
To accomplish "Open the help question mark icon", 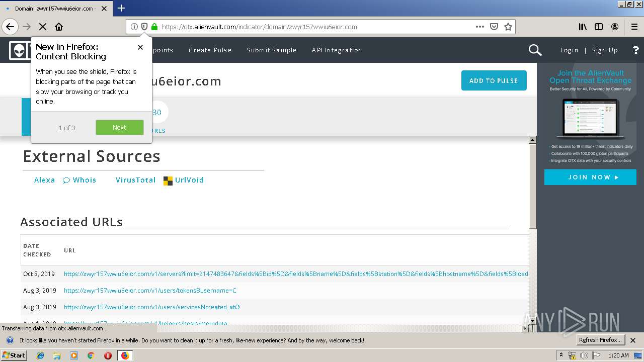I will pos(636,50).
